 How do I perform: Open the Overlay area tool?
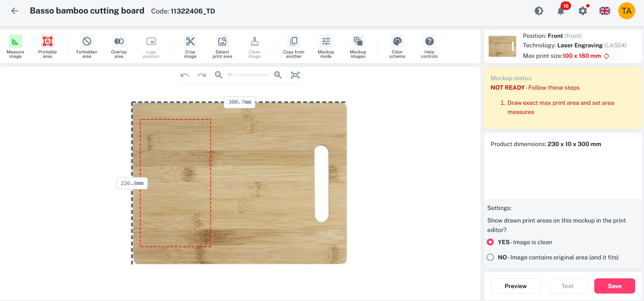point(119,47)
